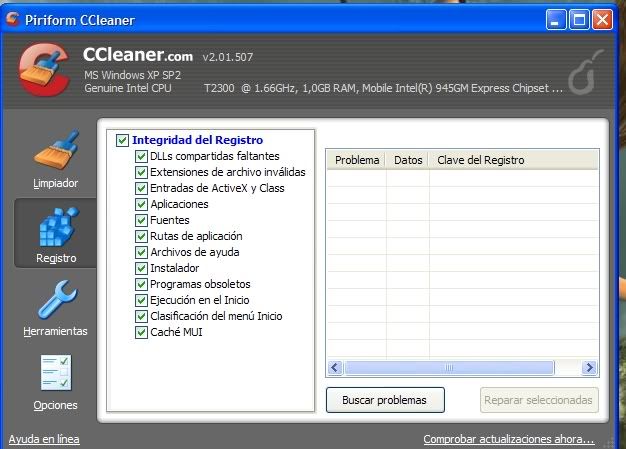The image size is (626, 449).
Task: Click the Opciones label
Action: click(55, 405)
